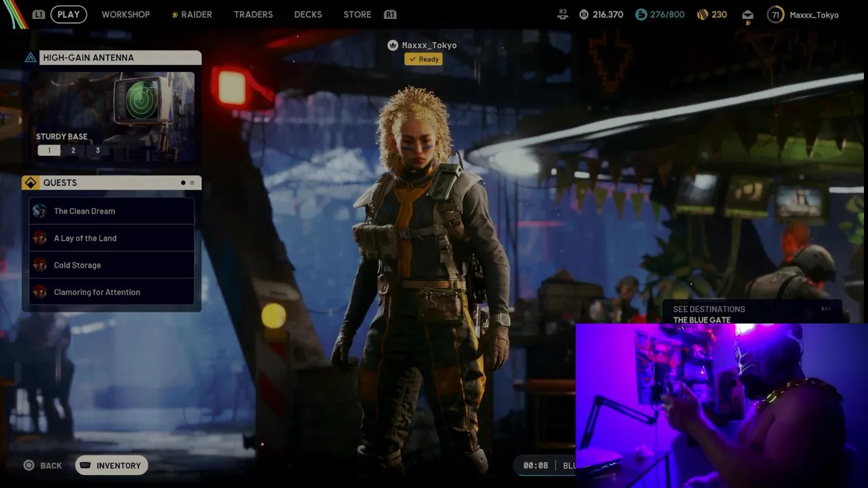Click the Sturdy Base label

coord(62,137)
